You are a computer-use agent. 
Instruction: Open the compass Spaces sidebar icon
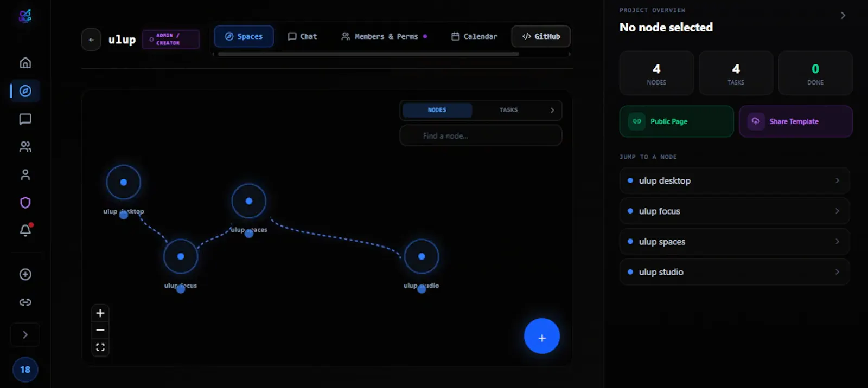(x=25, y=91)
